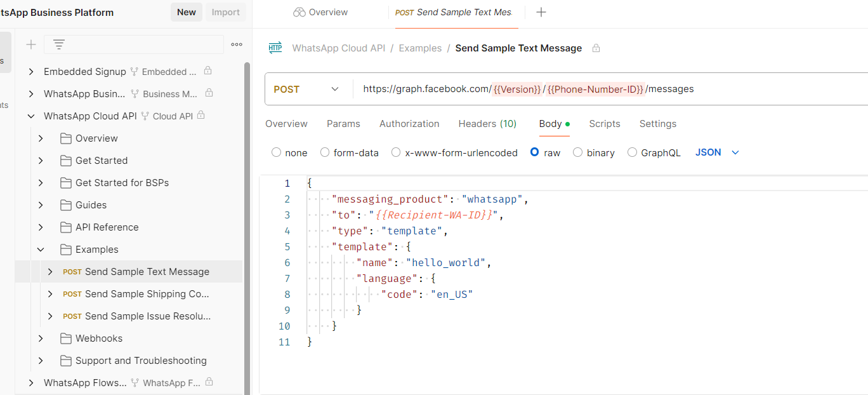The image size is (868, 395).
Task: Open the request's Overview sub-tab
Action: coord(286,124)
